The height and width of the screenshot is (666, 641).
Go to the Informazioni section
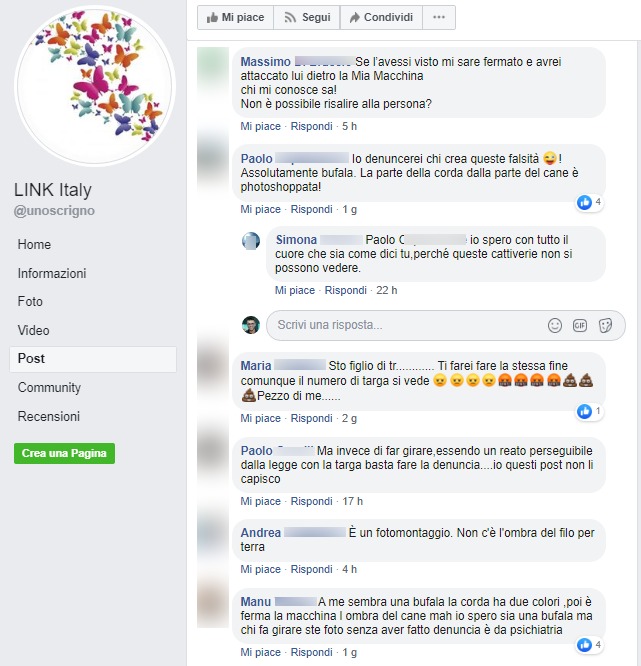point(52,274)
